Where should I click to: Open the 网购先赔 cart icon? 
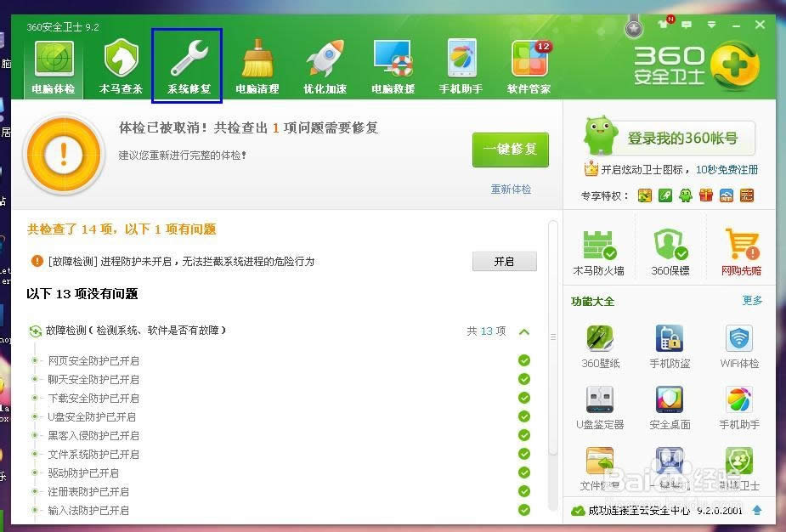pyautogui.click(x=741, y=253)
